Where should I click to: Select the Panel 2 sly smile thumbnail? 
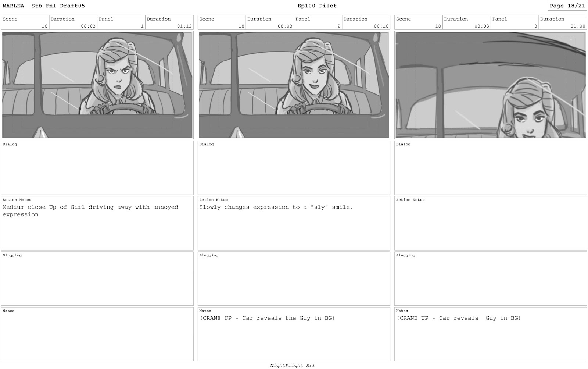click(x=294, y=85)
